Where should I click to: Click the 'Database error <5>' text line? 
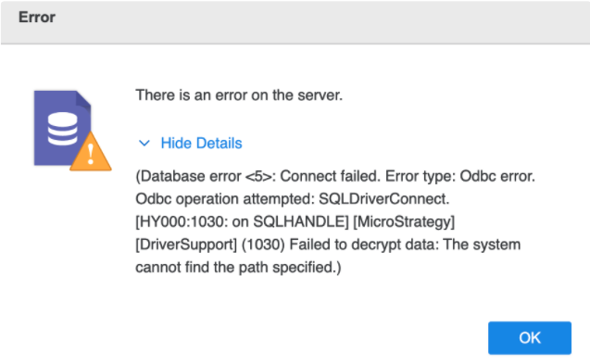(206, 176)
